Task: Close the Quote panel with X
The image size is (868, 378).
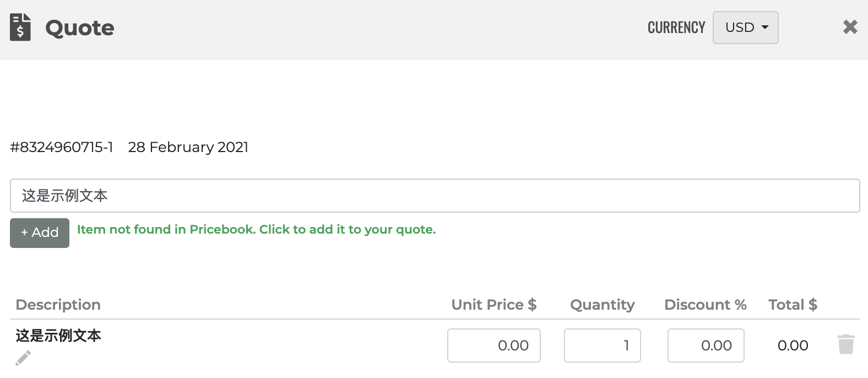Action: click(x=850, y=27)
